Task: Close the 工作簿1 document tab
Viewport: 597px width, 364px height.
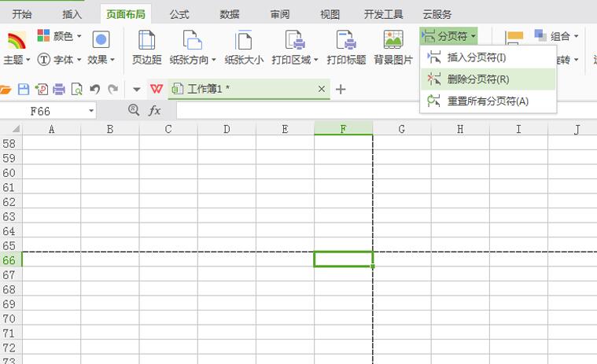Action: pos(321,89)
